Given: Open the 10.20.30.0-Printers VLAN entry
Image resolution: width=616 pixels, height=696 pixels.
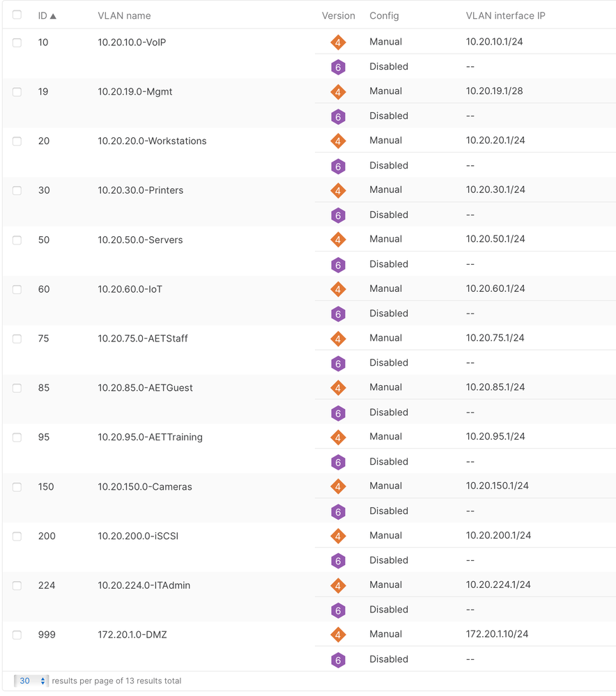Looking at the screenshot, I should 141,190.
